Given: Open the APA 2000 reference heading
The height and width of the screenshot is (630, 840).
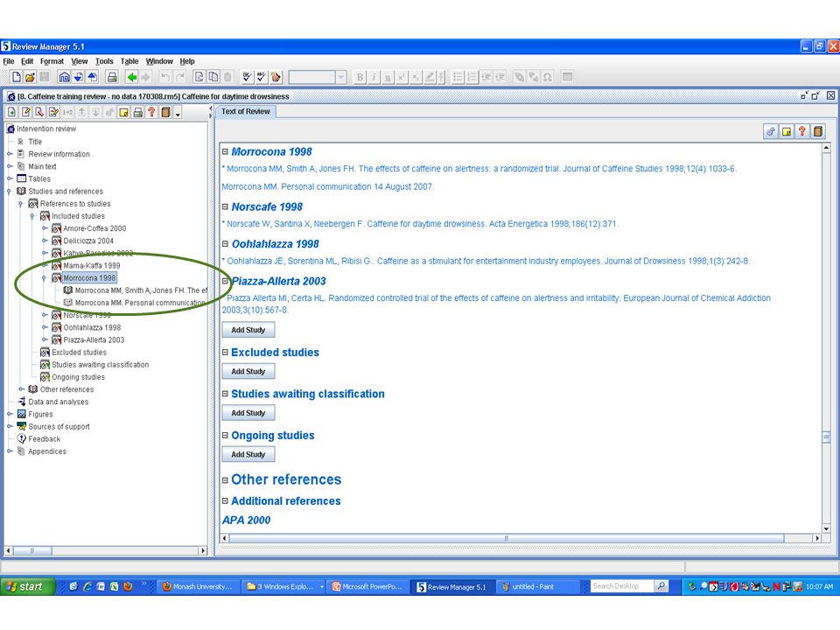Looking at the screenshot, I should [x=247, y=520].
